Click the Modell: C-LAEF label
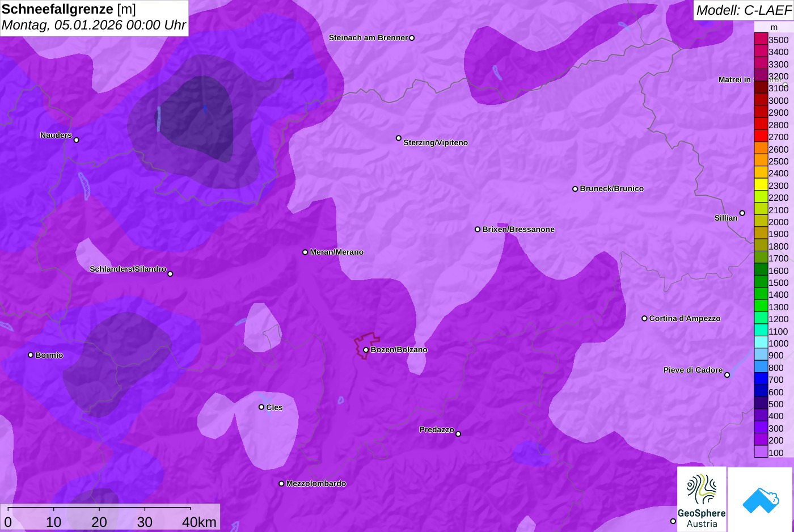This screenshot has height=532, width=794. (x=744, y=10)
